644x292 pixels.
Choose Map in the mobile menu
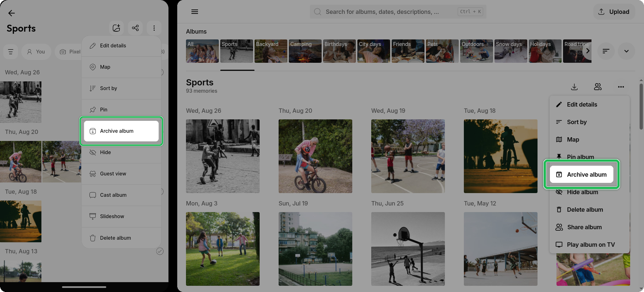tap(121, 67)
